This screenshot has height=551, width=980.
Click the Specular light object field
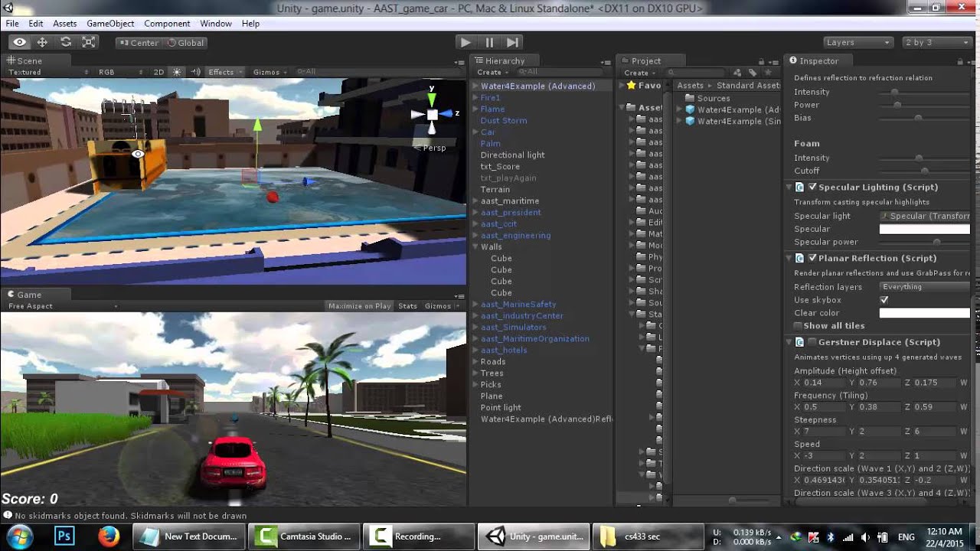[x=925, y=216]
